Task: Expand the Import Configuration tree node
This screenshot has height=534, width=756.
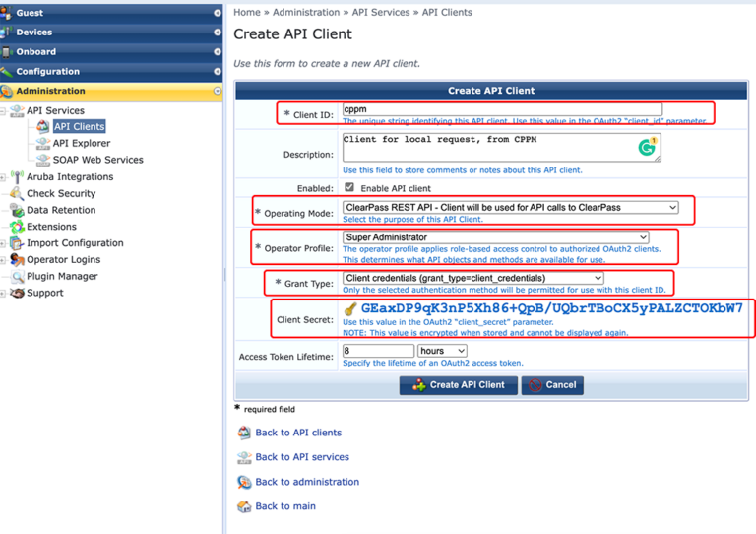Action: coord(3,243)
